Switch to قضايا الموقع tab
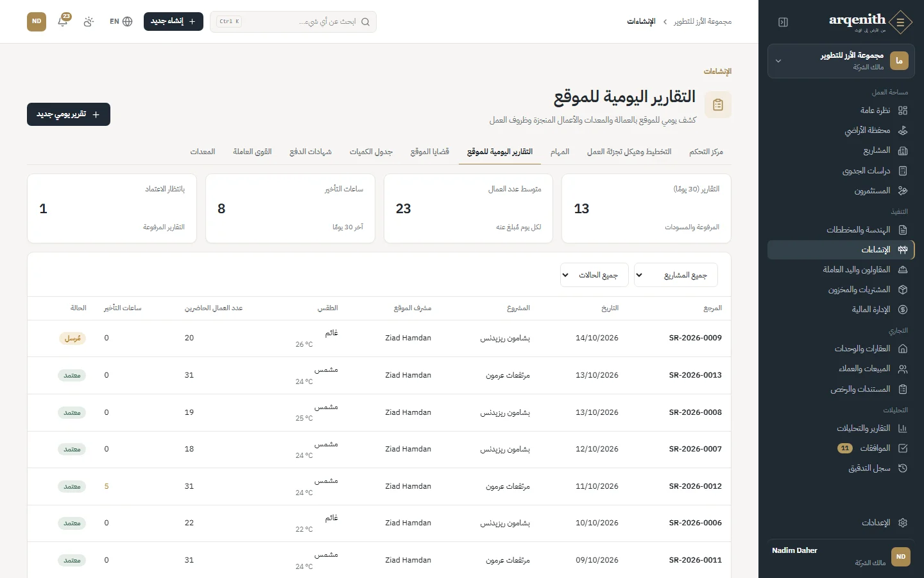The height and width of the screenshot is (578, 924). click(x=429, y=152)
